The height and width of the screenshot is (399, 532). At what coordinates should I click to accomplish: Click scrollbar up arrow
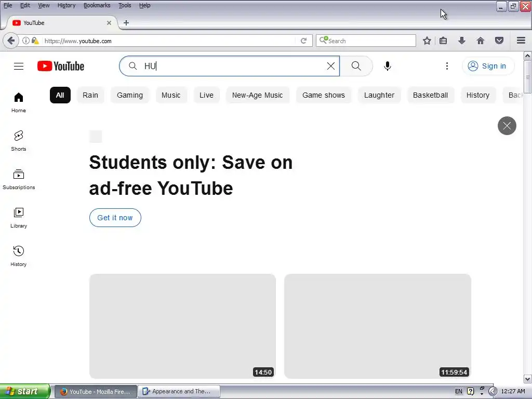coord(528,56)
